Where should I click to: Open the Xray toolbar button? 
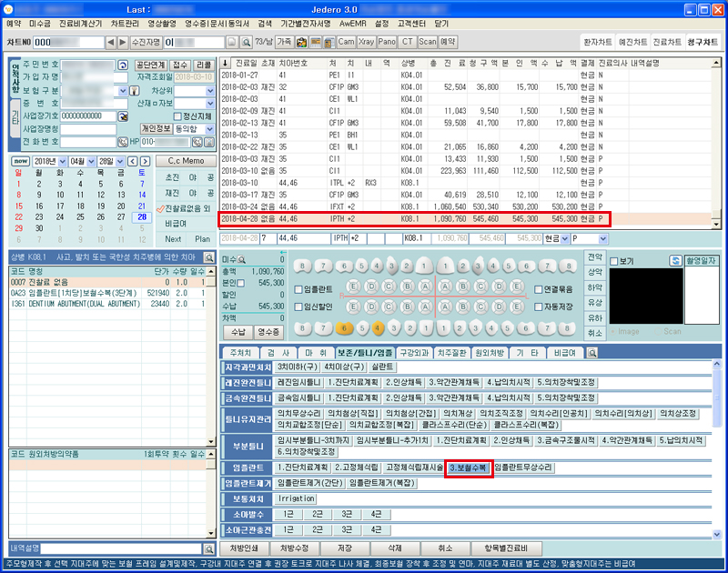point(368,42)
